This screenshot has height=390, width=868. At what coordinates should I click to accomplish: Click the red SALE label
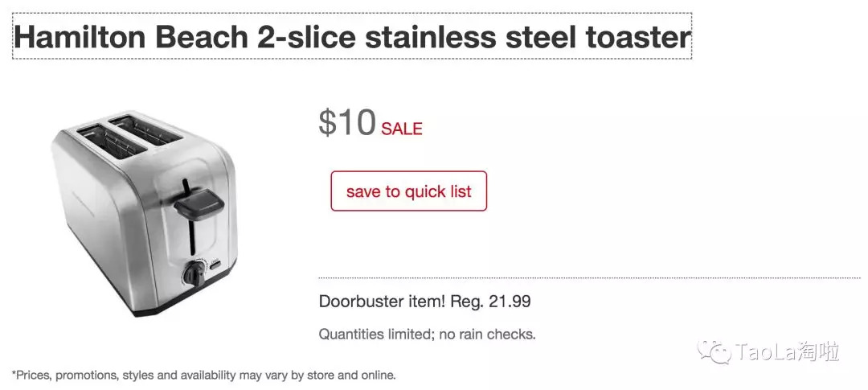click(x=401, y=129)
